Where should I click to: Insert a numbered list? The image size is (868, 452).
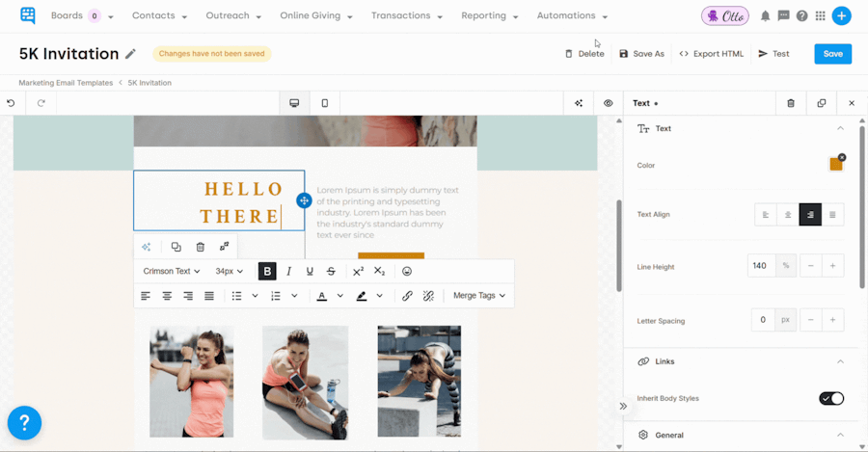pyautogui.click(x=276, y=296)
